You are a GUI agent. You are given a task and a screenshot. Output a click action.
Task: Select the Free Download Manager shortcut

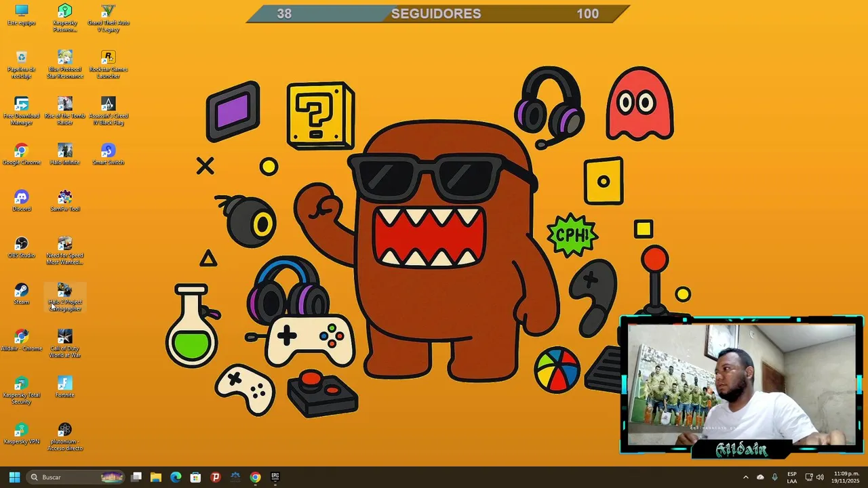pyautogui.click(x=21, y=111)
